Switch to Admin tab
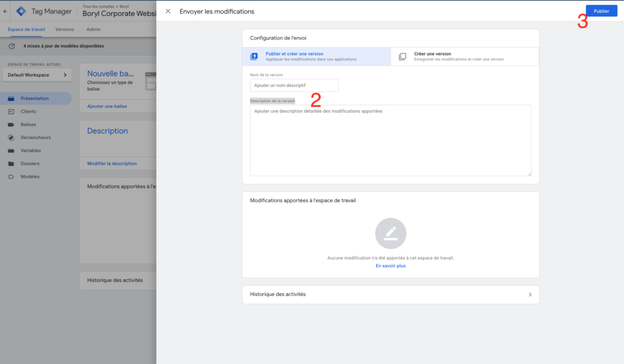The height and width of the screenshot is (364, 624). (x=93, y=29)
